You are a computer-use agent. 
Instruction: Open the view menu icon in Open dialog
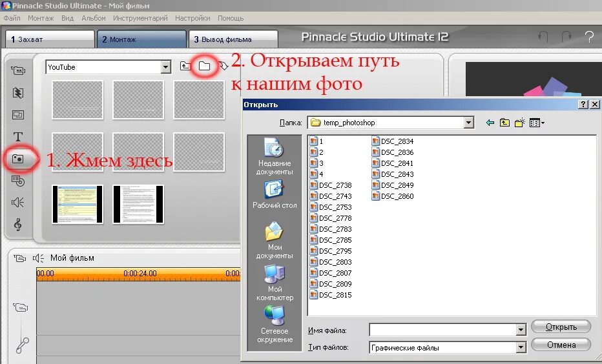tap(537, 123)
